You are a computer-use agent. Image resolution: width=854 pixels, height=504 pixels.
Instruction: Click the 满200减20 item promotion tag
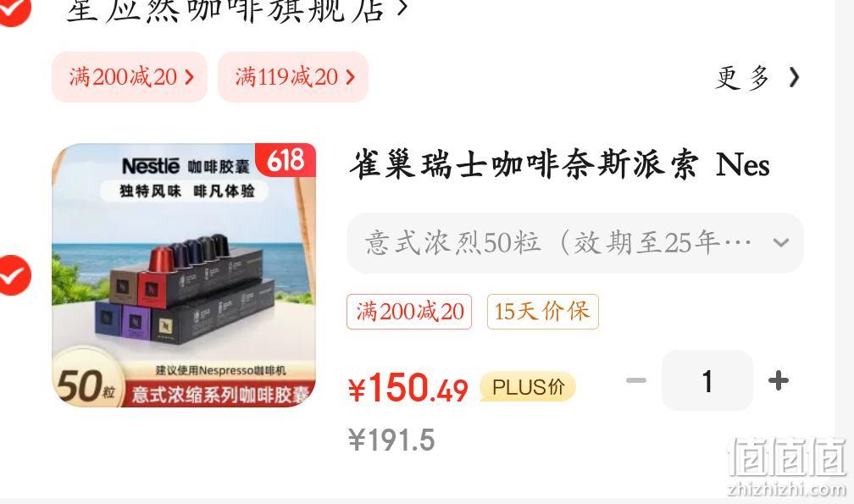(x=409, y=312)
